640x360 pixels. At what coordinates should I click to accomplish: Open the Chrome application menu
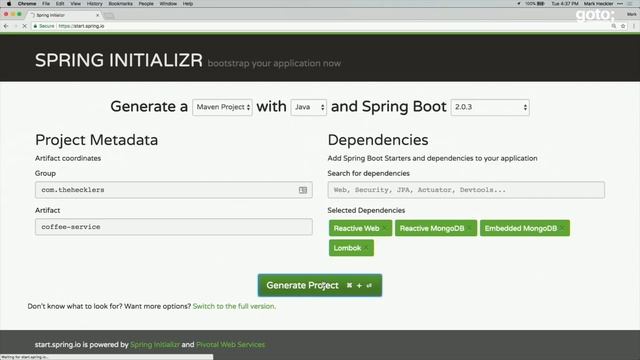27,4
